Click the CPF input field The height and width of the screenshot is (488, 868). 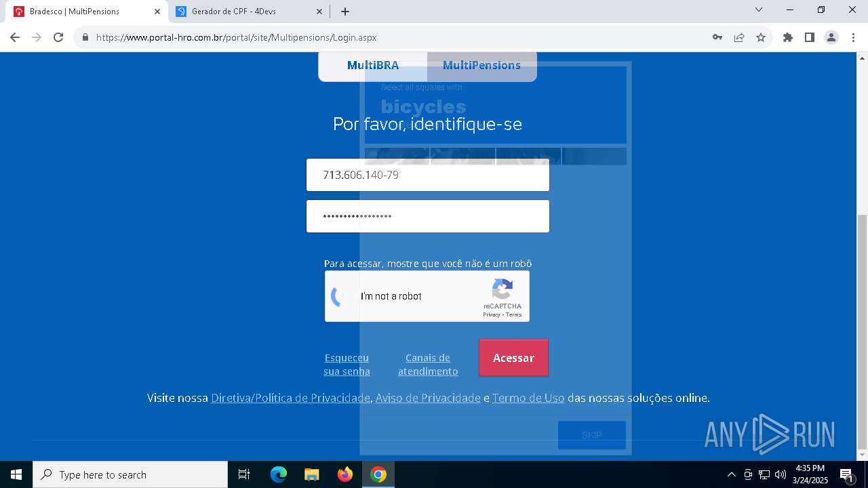pos(428,175)
